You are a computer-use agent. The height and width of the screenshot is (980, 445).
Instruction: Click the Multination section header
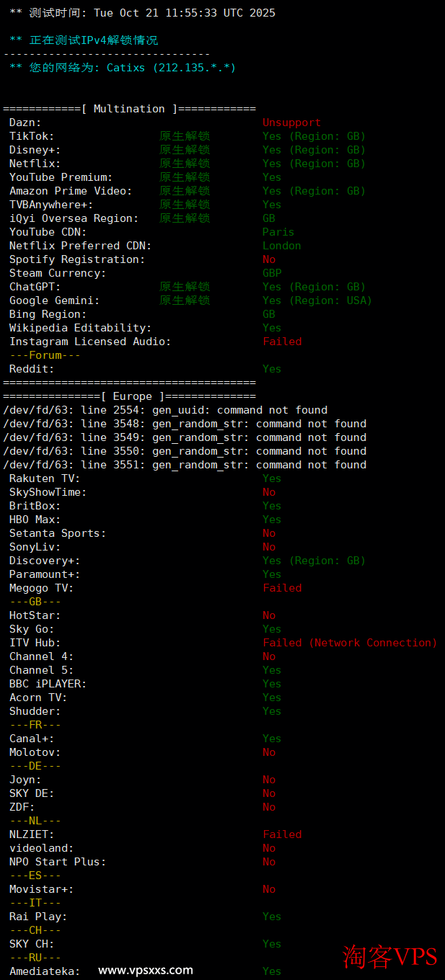129,109
